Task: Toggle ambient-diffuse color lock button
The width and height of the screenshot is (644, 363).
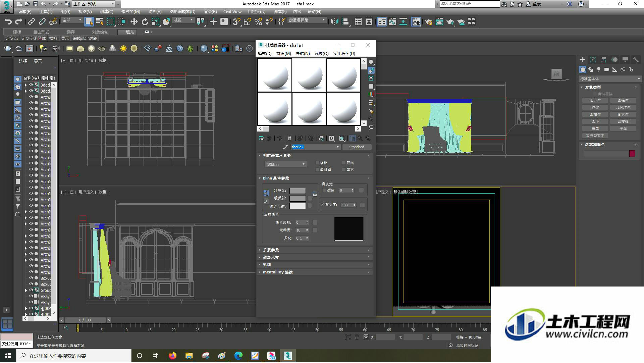Action: tap(266, 193)
